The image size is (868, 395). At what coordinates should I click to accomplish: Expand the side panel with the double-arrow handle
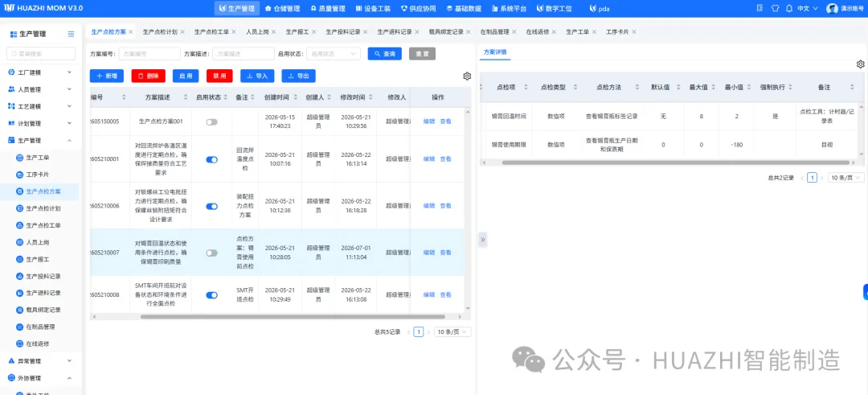coord(483,240)
